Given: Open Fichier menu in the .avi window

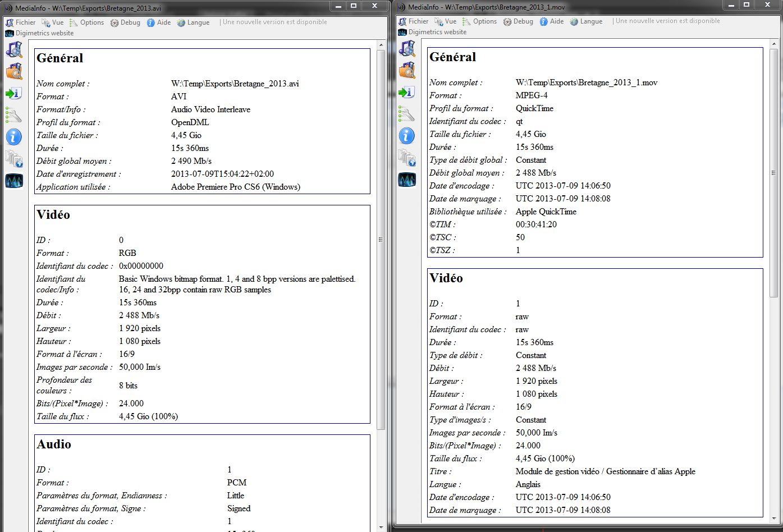Looking at the screenshot, I should point(21,22).
